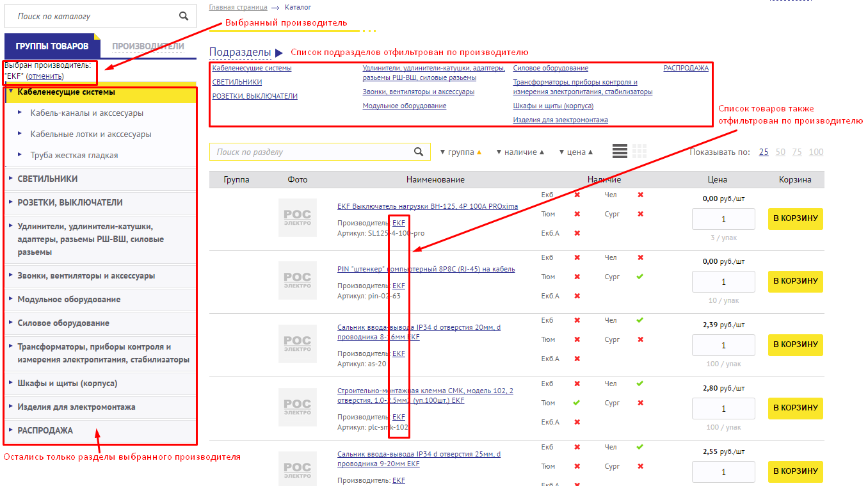Open Силовое оборудование subsection link
The height and width of the screenshot is (486, 868).
(x=551, y=68)
